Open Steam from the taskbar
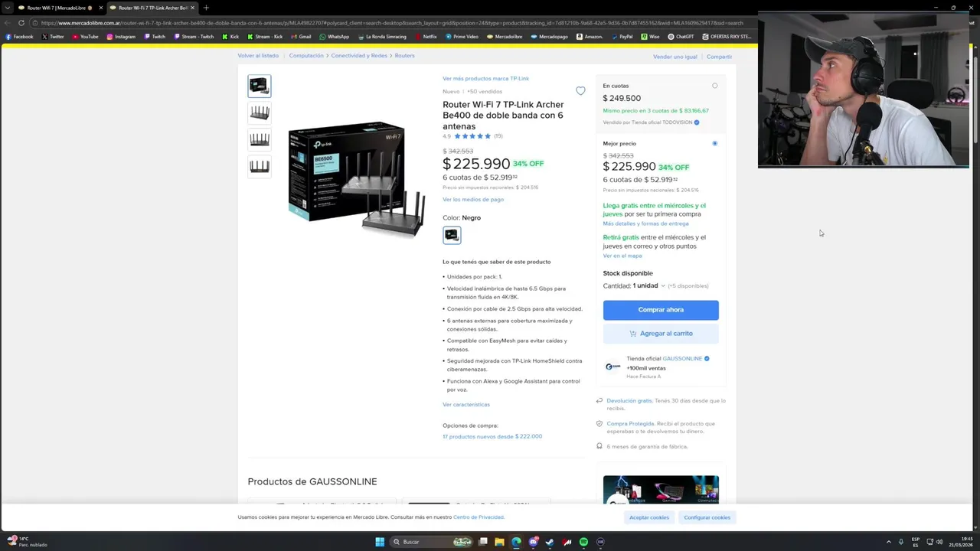980x551 pixels. pyautogui.click(x=550, y=542)
